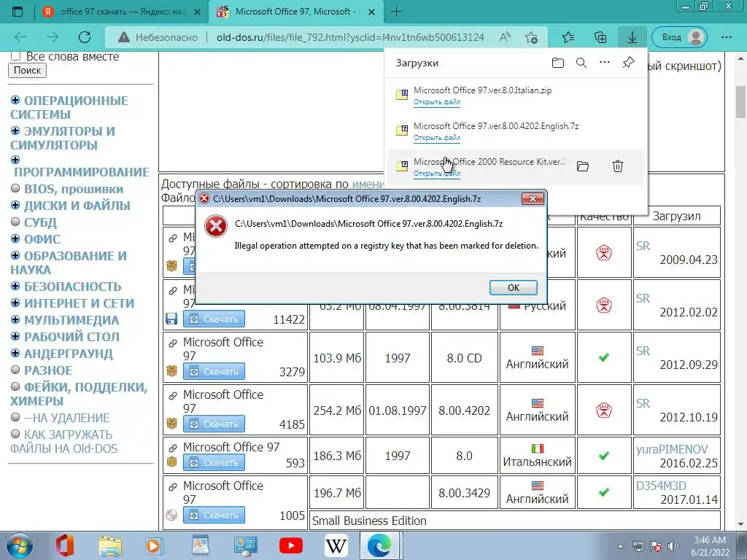Expand ПРОГРАММИРОВАНИЕ category
The height and width of the screenshot is (560, 747).
tap(15, 160)
